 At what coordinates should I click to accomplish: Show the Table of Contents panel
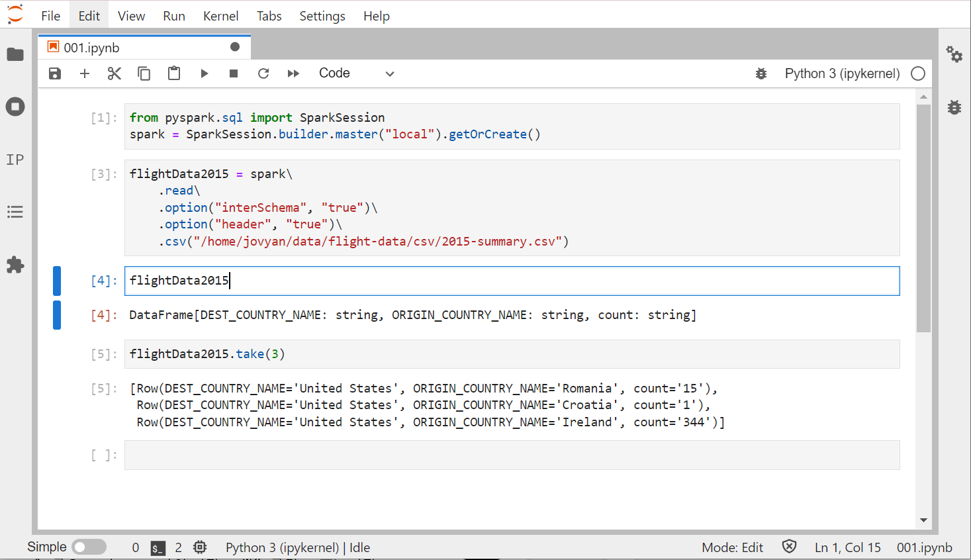[15, 212]
